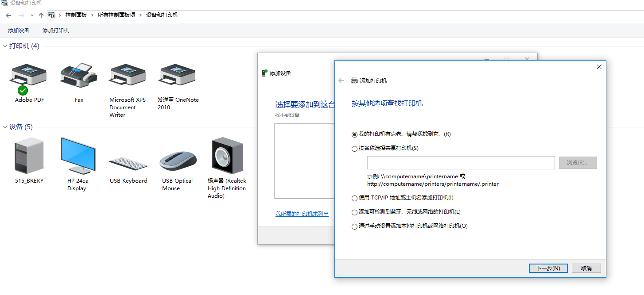Expand chevron after 控制面板 in address bar
The height and width of the screenshot is (295, 644).
pos(93,15)
